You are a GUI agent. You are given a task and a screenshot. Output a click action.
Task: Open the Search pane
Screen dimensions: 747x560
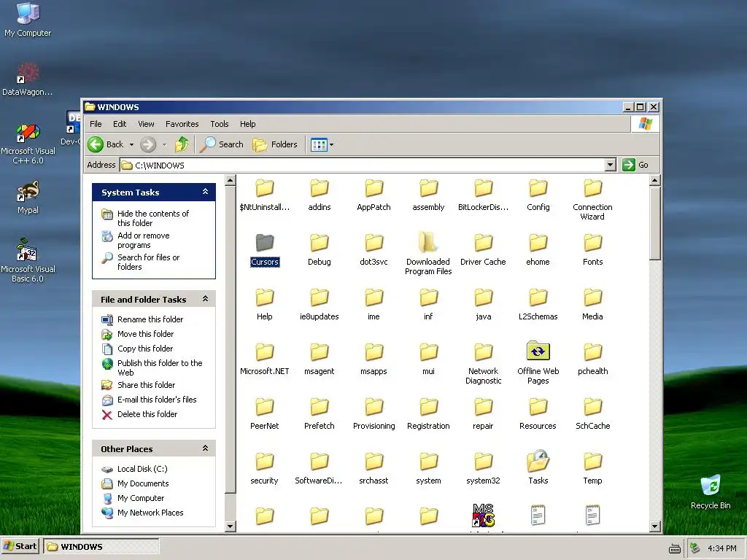point(222,144)
